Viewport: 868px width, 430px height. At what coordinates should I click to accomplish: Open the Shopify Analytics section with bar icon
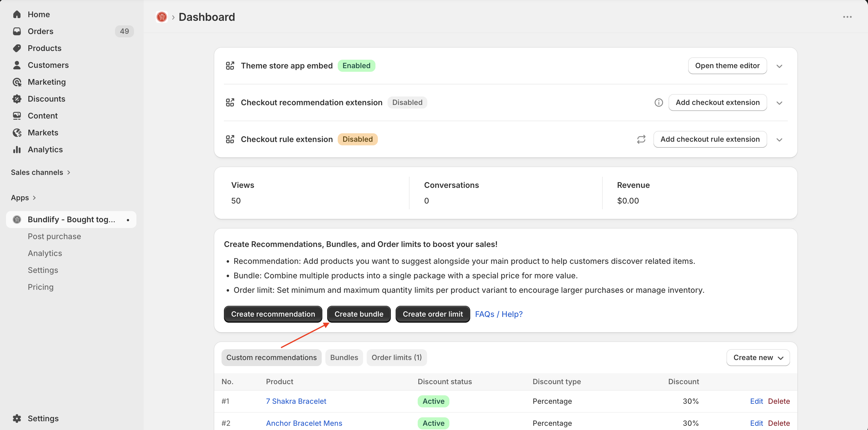45,150
